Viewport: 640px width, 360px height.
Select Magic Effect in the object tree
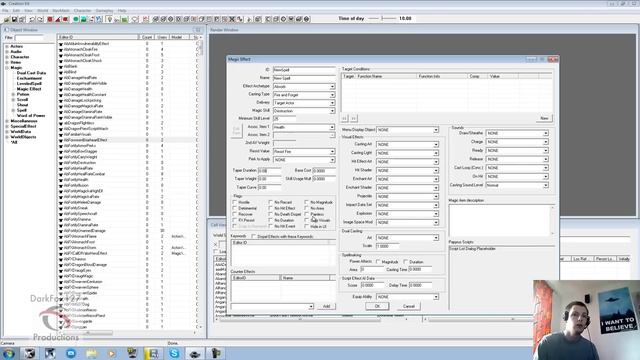(x=29, y=89)
